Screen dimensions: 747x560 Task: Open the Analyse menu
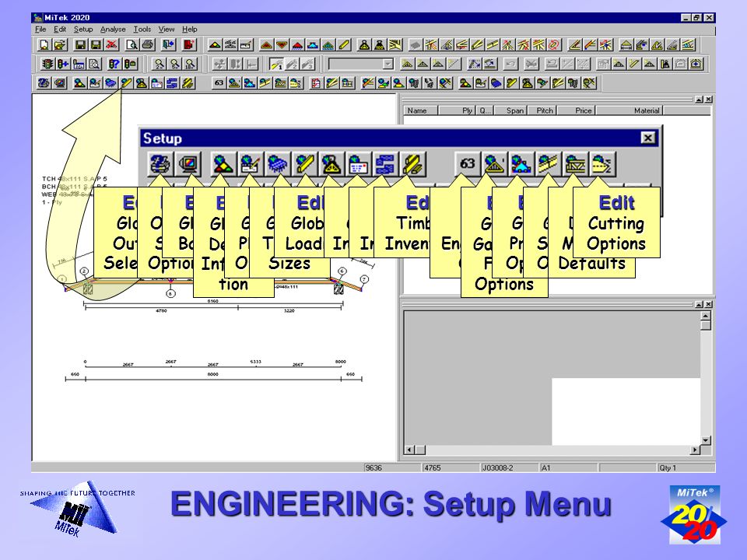pos(113,29)
